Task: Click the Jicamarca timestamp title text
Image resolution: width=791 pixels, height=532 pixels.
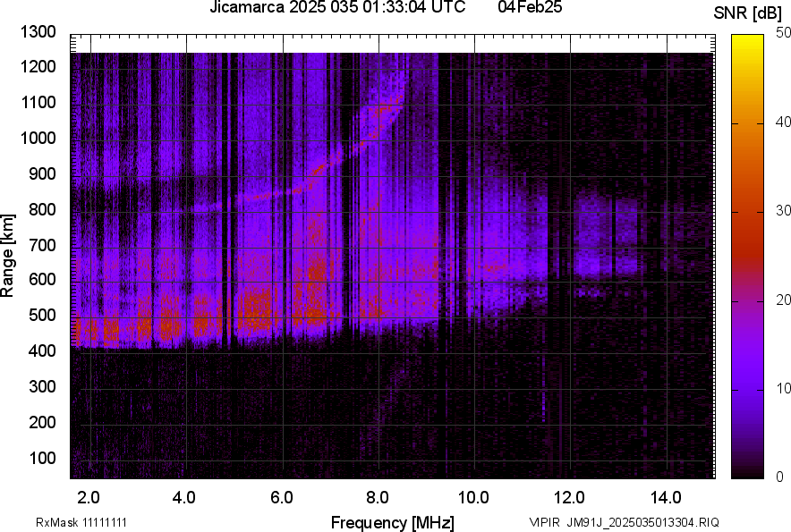Action: tap(337, 9)
